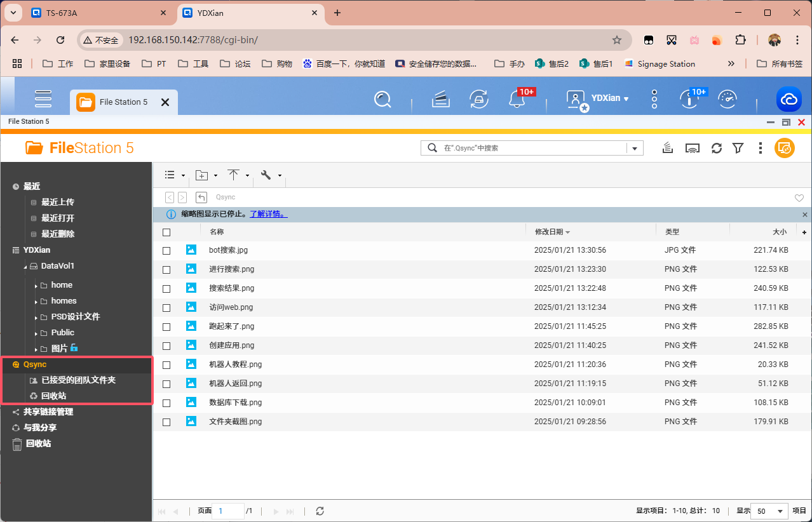Viewport: 812px width, 522px height.
Task: Open 最近上传 in the sidebar
Action: click(58, 202)
